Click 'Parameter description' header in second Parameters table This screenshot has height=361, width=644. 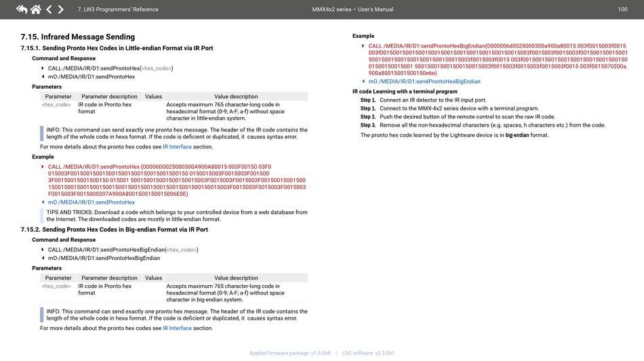[109, 278]
